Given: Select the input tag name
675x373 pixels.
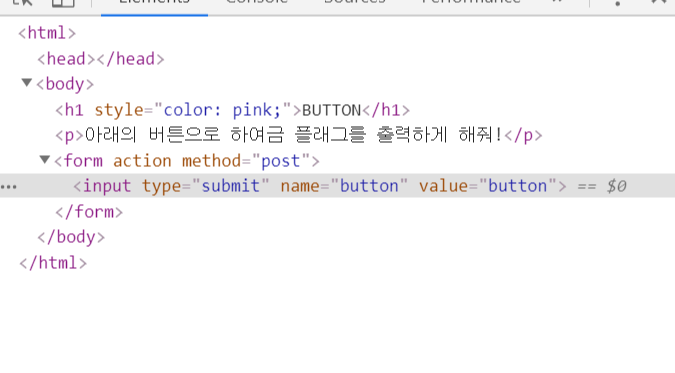Looking at the screenshot, I should (107, 186).
